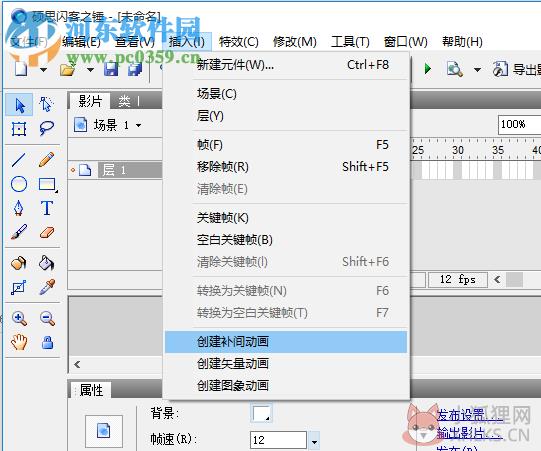Click the lock icon in toolbox
Image resolution: width=541 pixels, height=451 pixels.
[x=47, y=343]
